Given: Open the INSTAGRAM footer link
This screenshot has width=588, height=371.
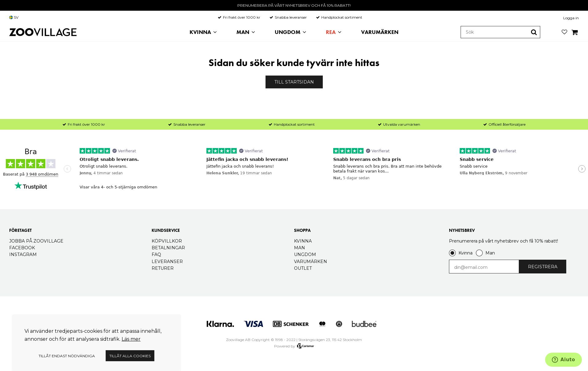Looking at the screenshot, I should (x=23, y=254).
